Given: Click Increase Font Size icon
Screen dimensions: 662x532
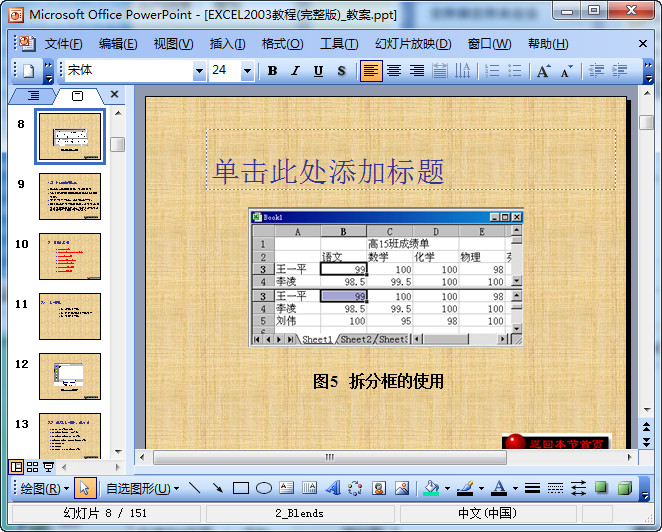Looking at the screenshot, I should tap(543, 71).
